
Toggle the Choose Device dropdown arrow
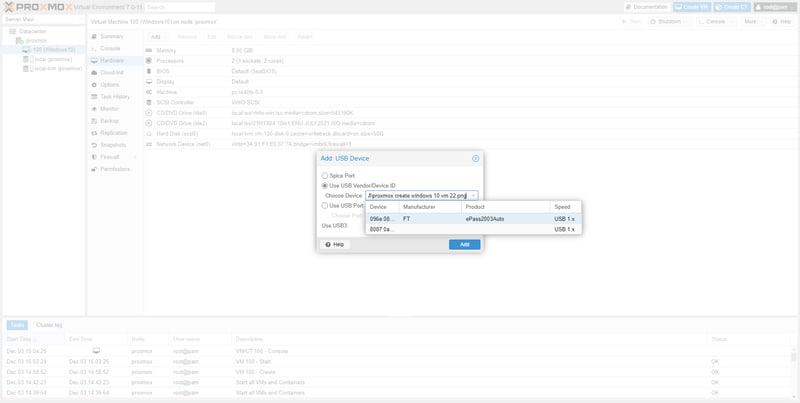click(x=474, y=195)
